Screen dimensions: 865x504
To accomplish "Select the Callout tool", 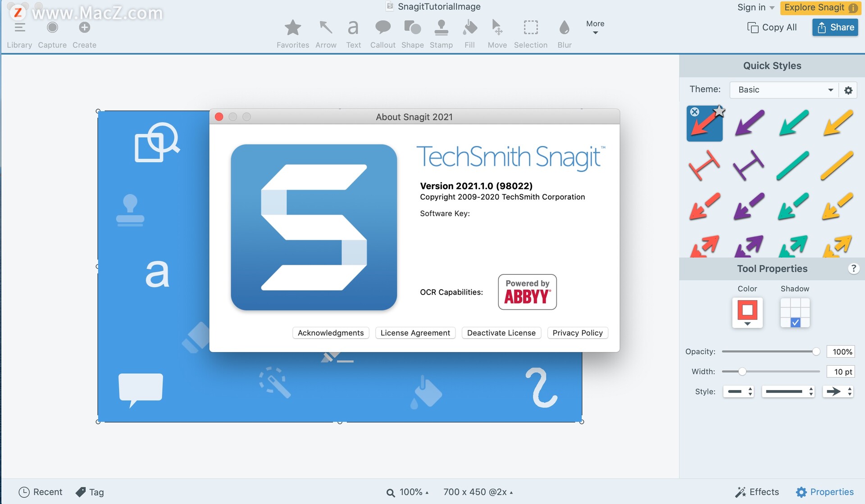I will point(382,34).
